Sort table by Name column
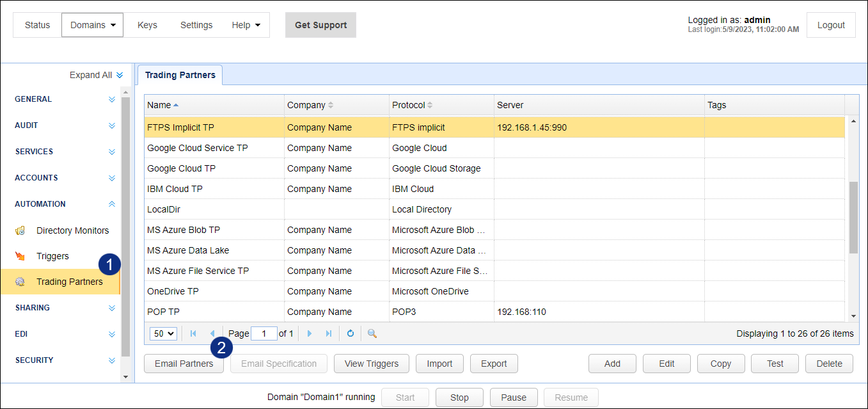The width and height of the screenshot is (868, 409). [x=214, y=105]
